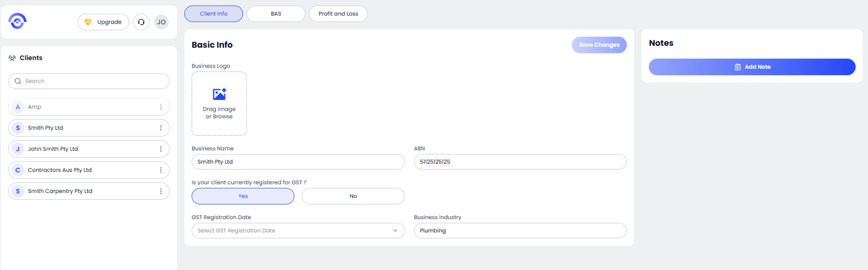Select Yes for GST registration
This screenshot has width=868, height=270.
coord(243,196)
